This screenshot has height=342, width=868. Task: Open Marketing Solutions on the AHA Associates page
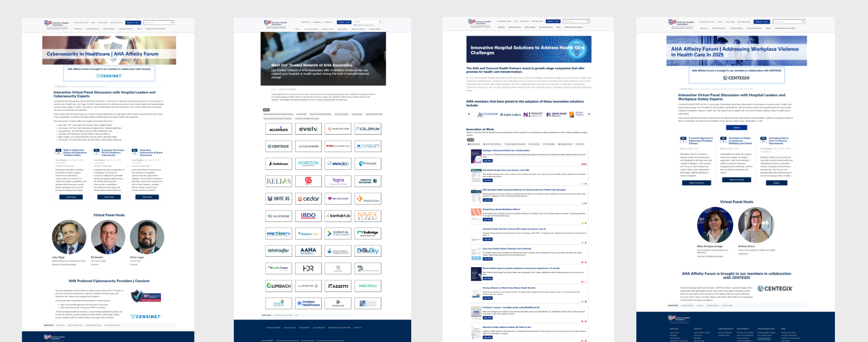358,29
